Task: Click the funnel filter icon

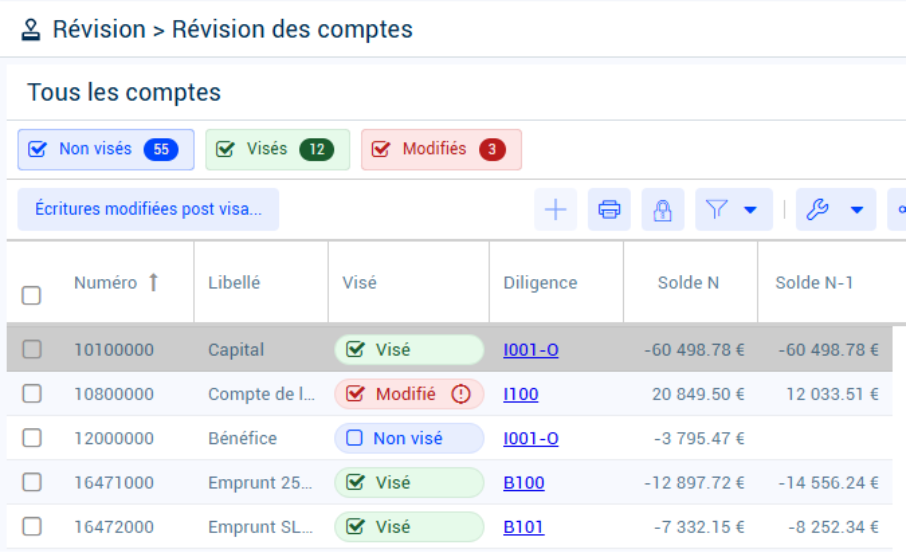Action: [x=716, y=209]
